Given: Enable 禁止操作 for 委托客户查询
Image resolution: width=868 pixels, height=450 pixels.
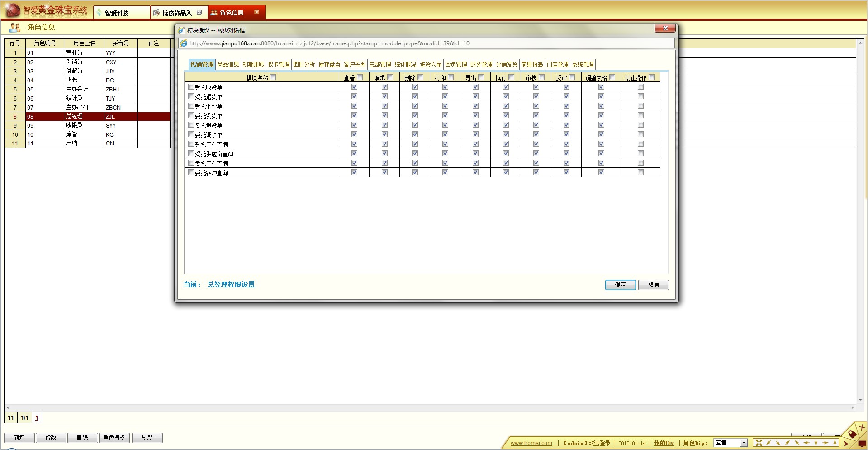Looking at the screenshot, I should click(640, 172).
